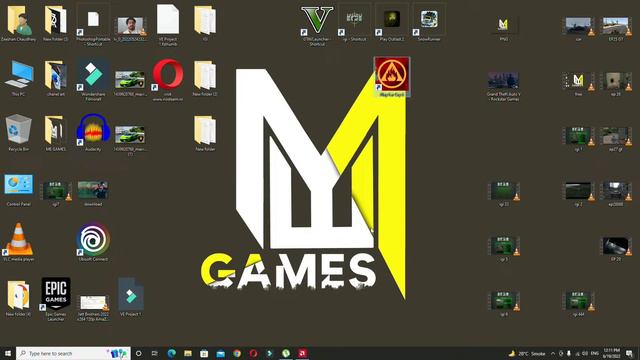This screenshot has height=360, width=640.
Task: Open Task View from the taskbar
Action: tap(155, 353)
